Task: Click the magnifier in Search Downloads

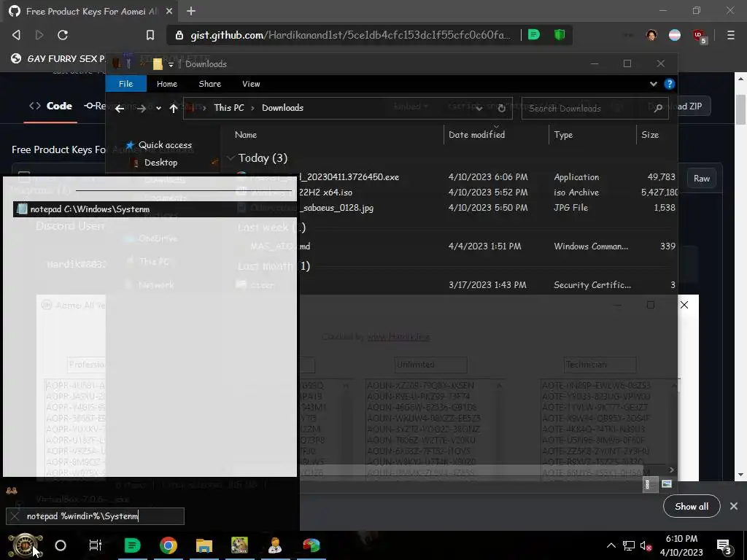Action: click(658, 108)
